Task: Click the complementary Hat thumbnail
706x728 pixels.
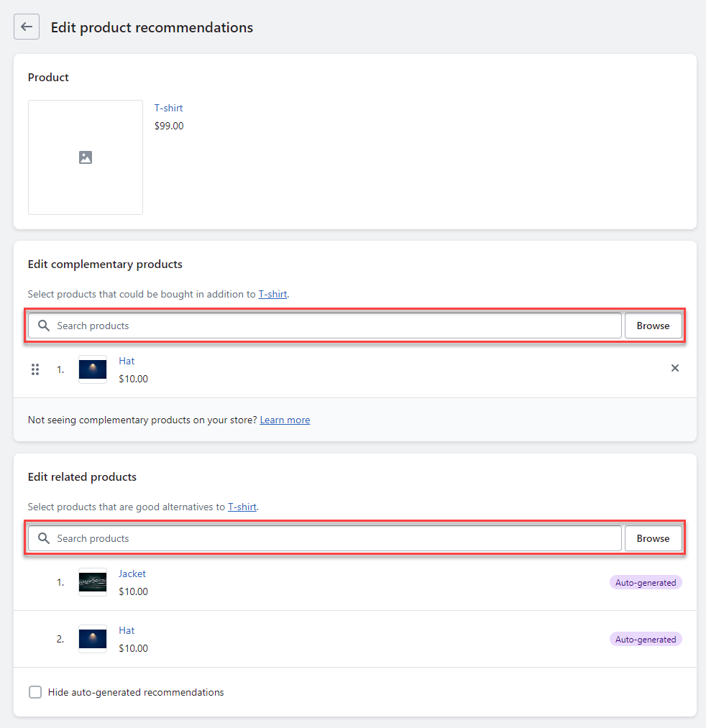Action: 93,369
